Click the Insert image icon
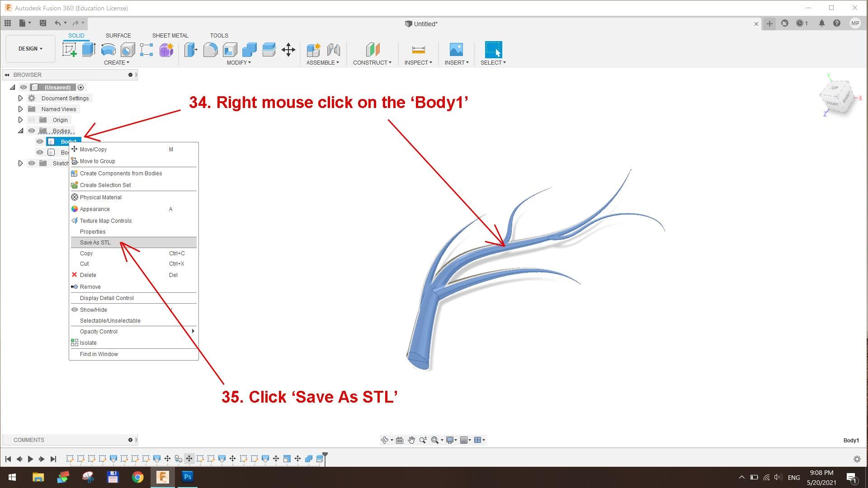The image size is (868, 488). coord(456,50)
